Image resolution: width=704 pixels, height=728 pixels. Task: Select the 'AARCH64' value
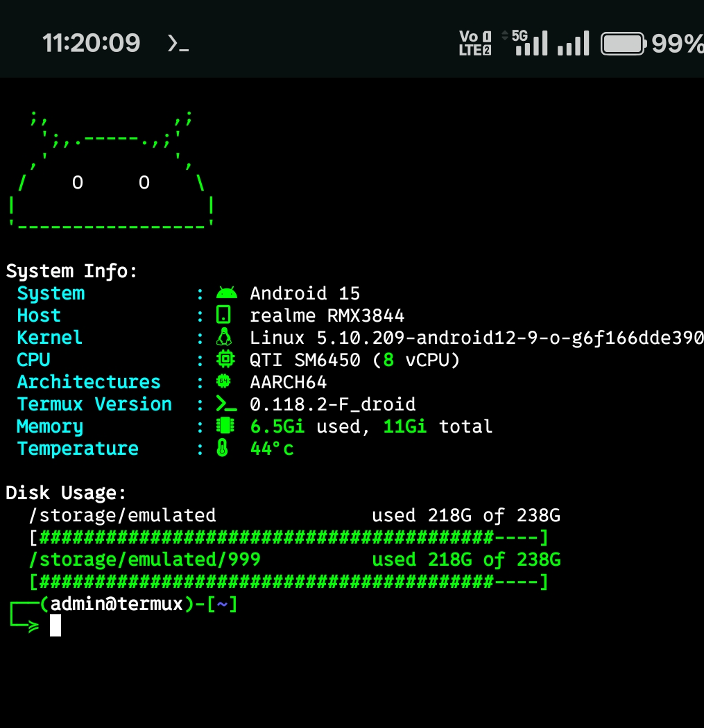[x=289, y=382]
